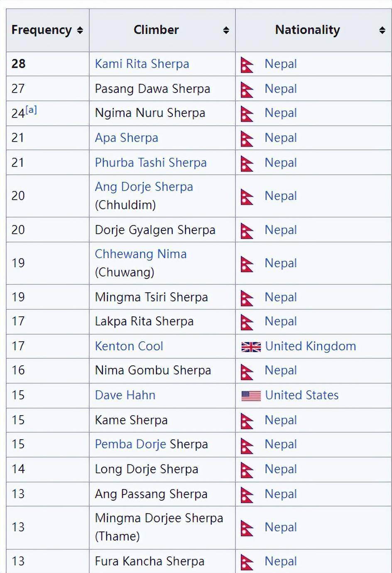Open the Chhewang Nima link
The image size is (392, 573).
coord(140,254)
